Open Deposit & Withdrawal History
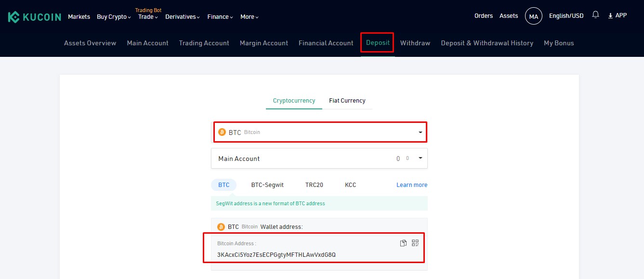The image size is (644, 279). click(x=487, y=43)
